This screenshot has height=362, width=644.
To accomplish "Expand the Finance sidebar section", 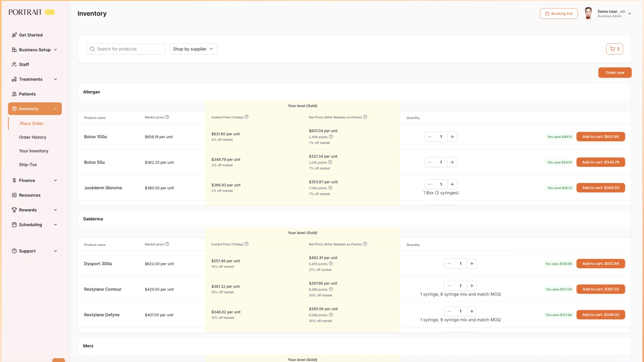I will pos(35,180).
